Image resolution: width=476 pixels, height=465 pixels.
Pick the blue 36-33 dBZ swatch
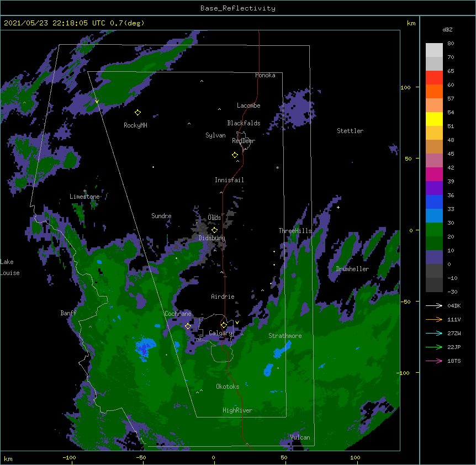pos(434,202)
